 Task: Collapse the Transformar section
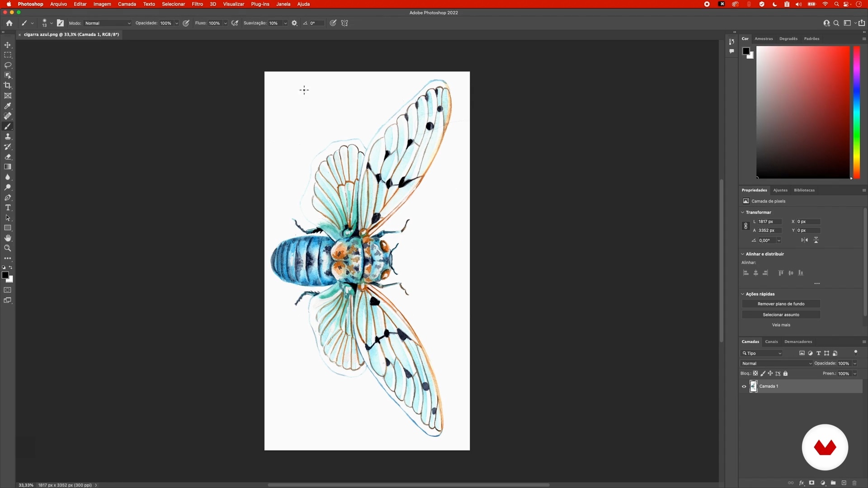pos(743,212)
